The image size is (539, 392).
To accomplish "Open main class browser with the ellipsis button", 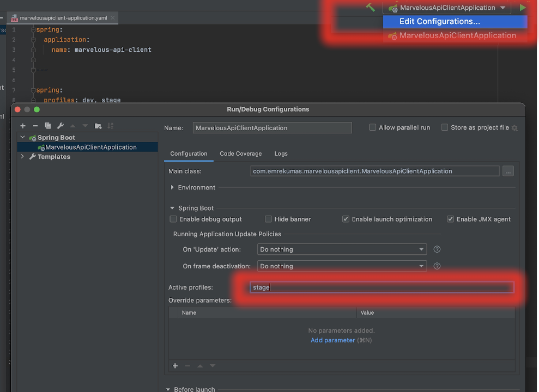I will click(x=508, y=170).
